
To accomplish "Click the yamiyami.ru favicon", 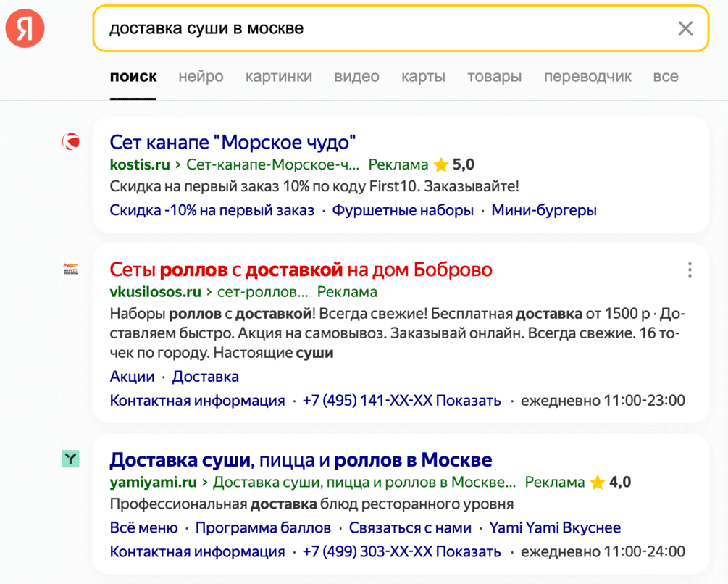I will click(70, 459).
